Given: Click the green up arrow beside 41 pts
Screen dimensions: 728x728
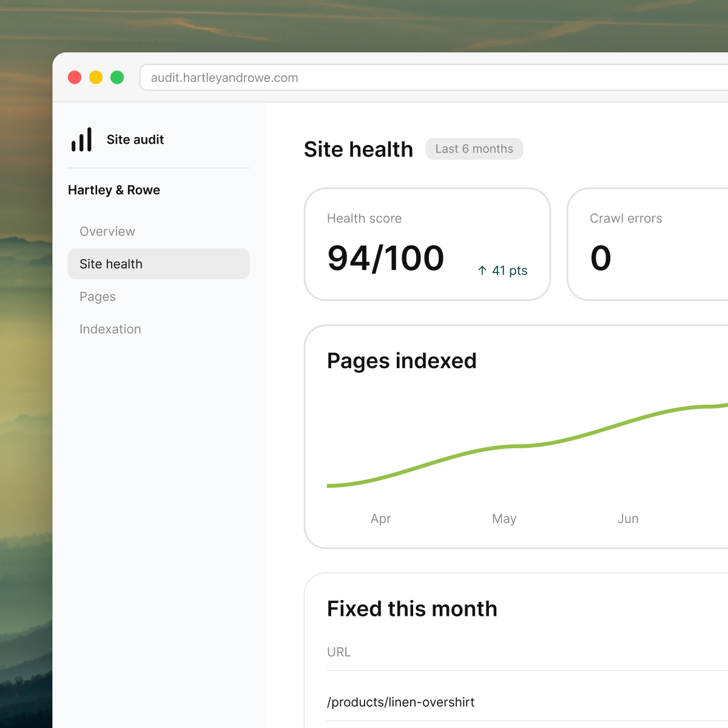Looking at the screenshot, I should 482,271.
